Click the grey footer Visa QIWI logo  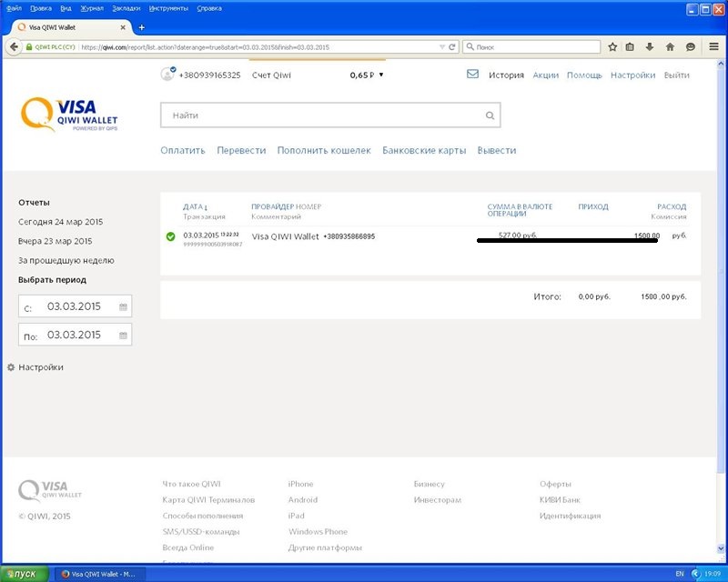tap(50, 490)
